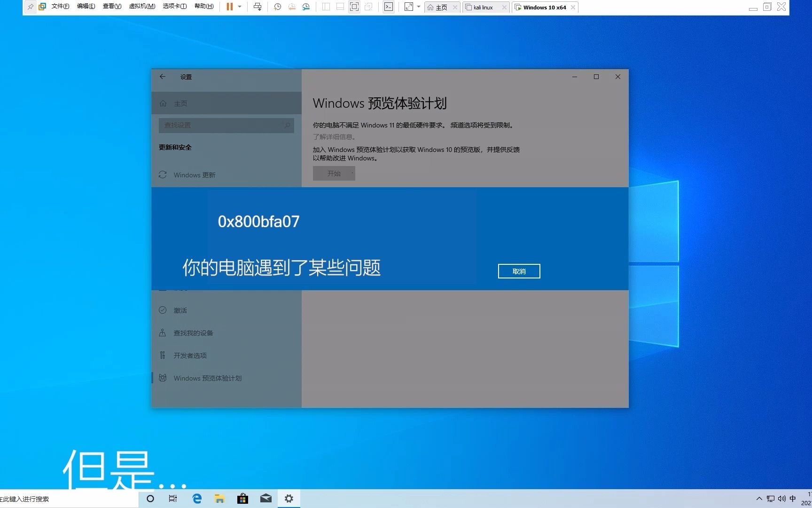Open 查找我的设备 in the sidebar
812x508 pixels.
(x=226, y=333)
